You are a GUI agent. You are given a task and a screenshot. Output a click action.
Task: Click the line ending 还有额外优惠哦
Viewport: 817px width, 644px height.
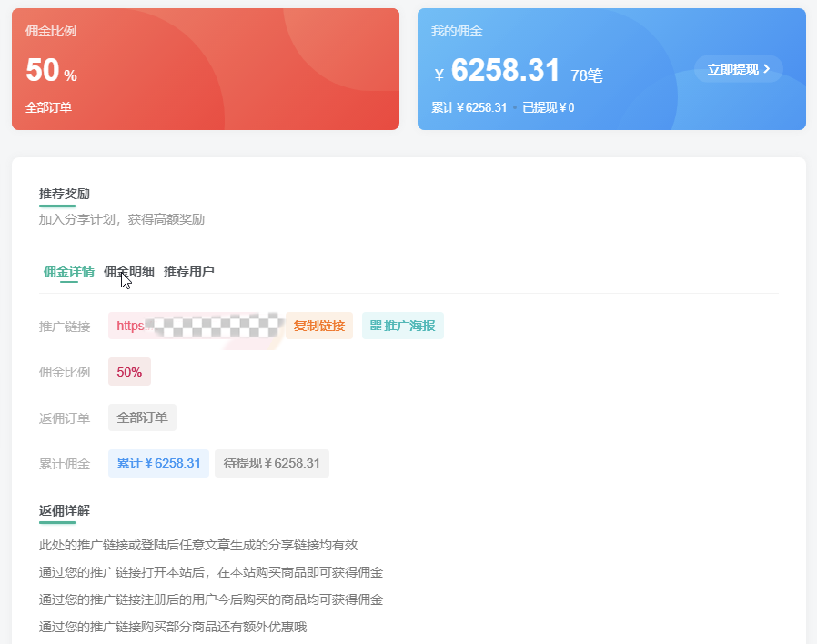[173, 627]
